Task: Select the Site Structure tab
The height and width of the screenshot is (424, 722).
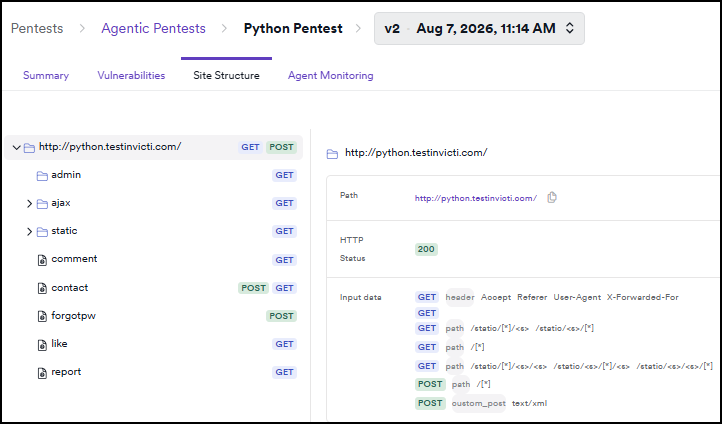Action: [x=226, y=76]
